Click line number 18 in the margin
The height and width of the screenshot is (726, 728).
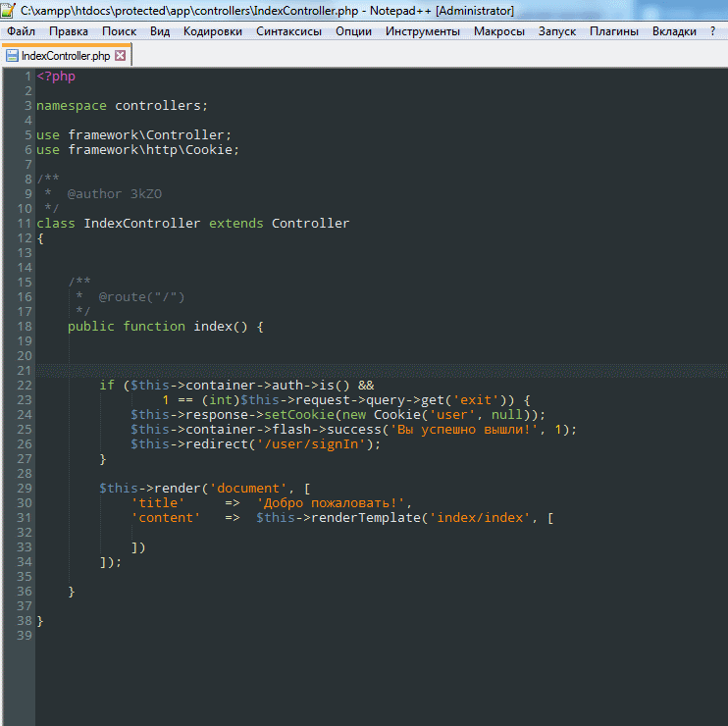pyautogui.click(x=25, y=326)
